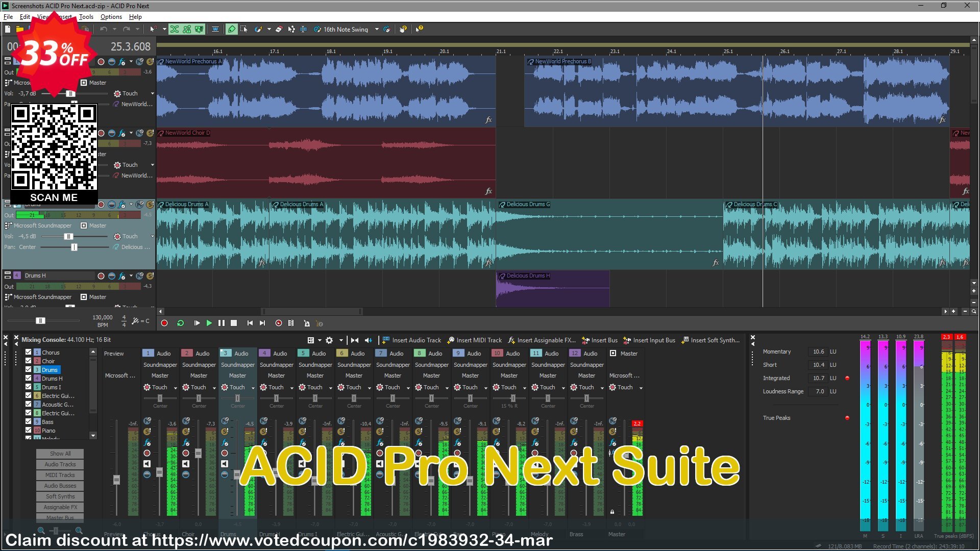980x551 pixels.
Task: Arm the Drums H track for recording
Action: (101, 275)
